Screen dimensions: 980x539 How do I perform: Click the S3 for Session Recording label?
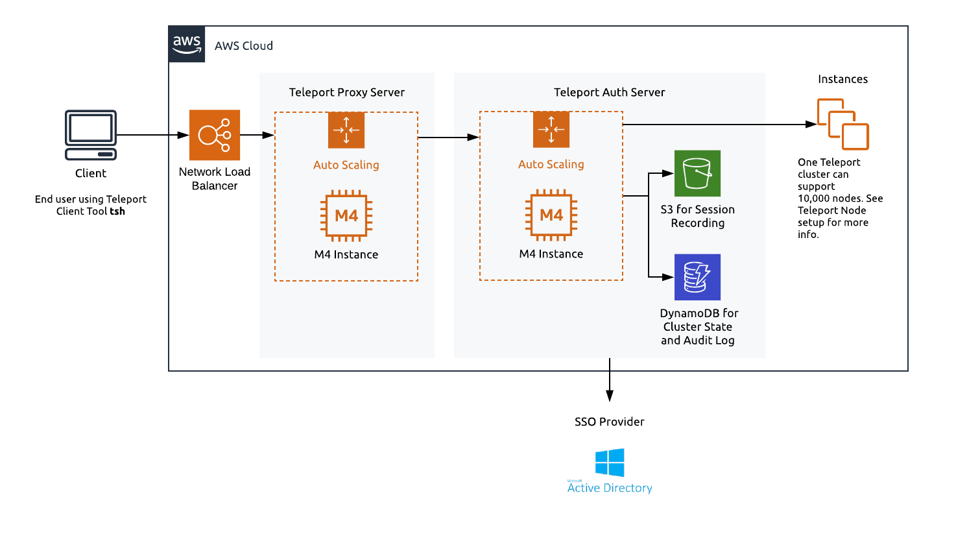click(x=698, y=216)
